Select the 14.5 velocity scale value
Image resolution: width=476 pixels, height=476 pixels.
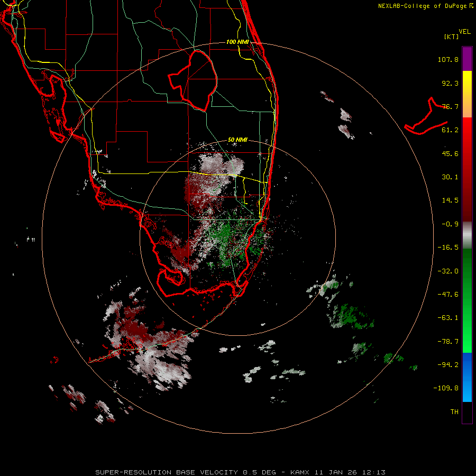coord(450,200)
